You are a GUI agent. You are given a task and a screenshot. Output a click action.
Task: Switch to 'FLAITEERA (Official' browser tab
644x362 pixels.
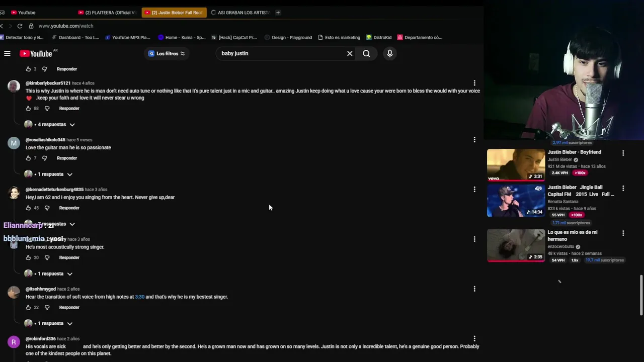coord(108,13)
